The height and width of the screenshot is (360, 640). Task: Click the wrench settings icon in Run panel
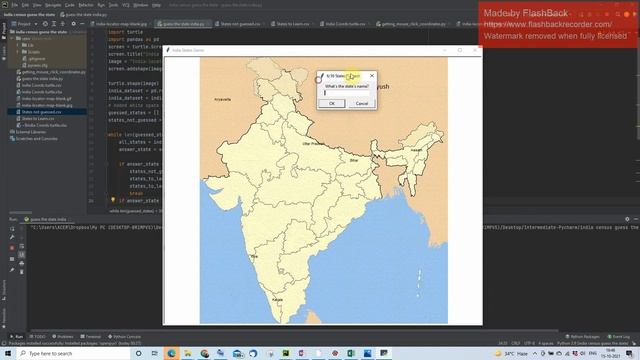12,238
